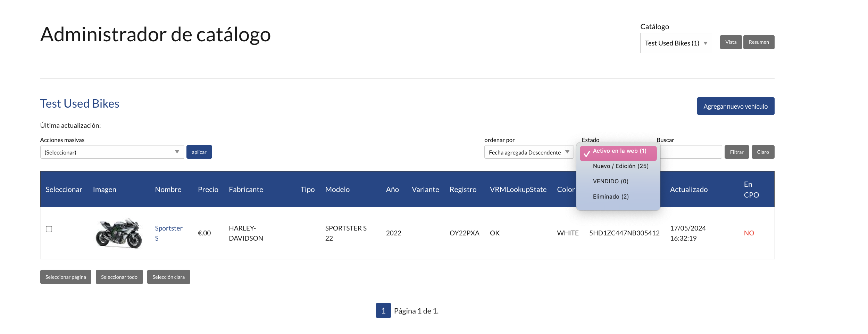Click the aplicar button
The width and height of the screenshot is (868, 334).
pos(199,152)
